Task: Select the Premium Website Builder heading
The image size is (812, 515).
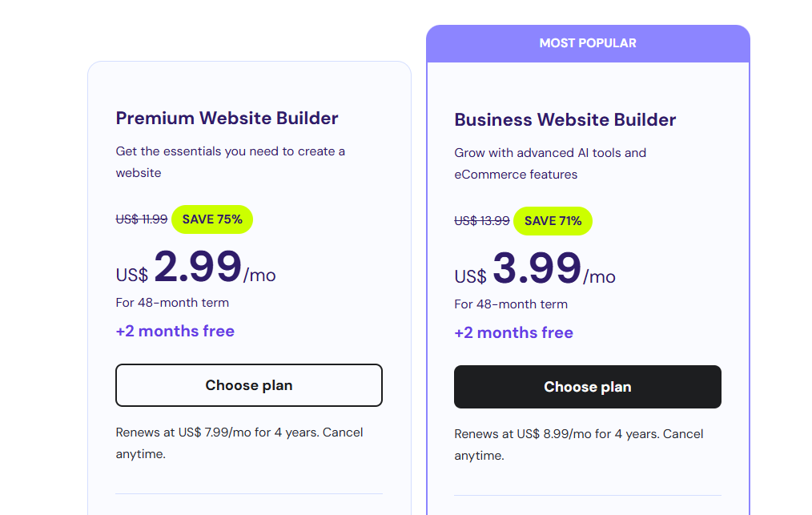Action: pos(227,118)
